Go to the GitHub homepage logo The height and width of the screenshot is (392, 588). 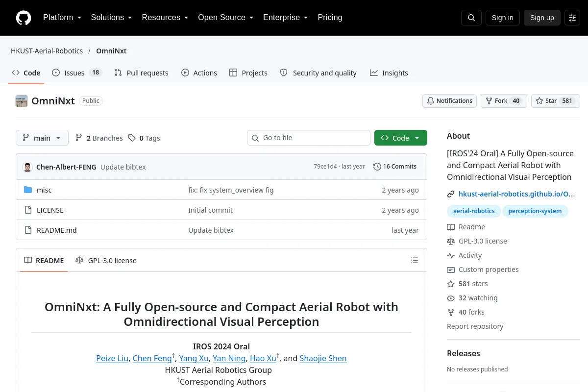(24, 18)
